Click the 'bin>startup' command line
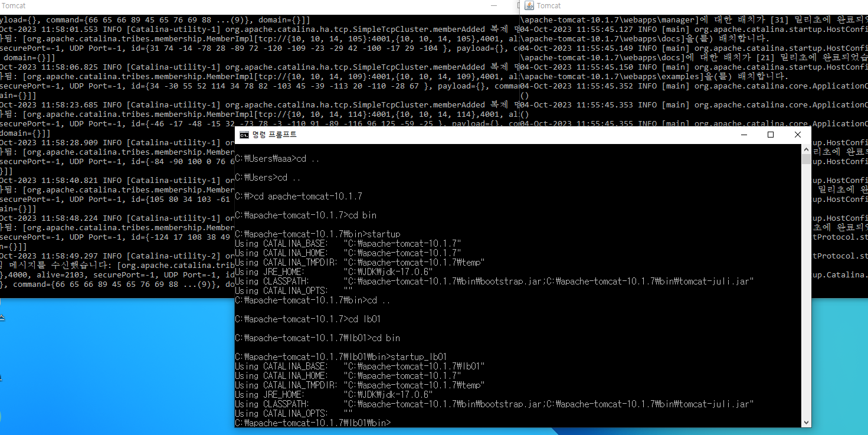The image size is (868, 435). (317, 234)
